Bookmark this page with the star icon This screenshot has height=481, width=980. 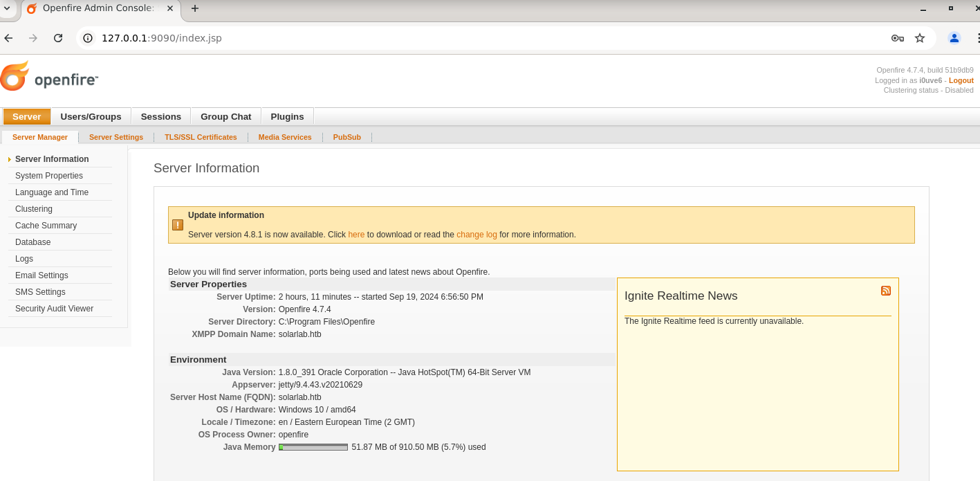click(919, 38)
